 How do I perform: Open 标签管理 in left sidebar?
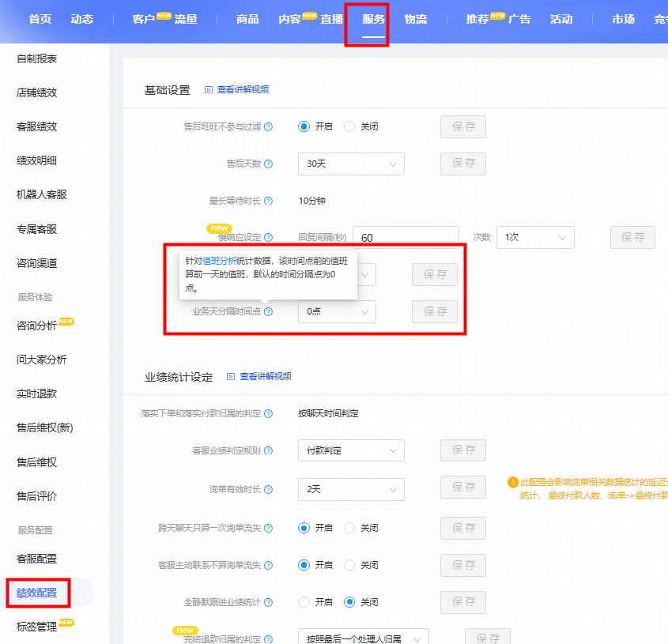pyautogui.click(x=36, y=627)
